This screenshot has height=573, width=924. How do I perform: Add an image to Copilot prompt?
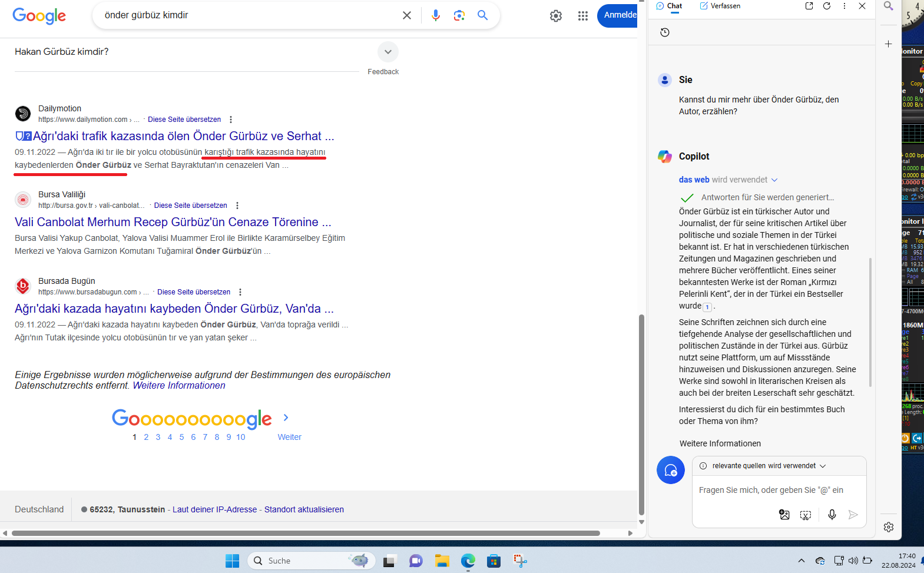click(x=784, y=515)
